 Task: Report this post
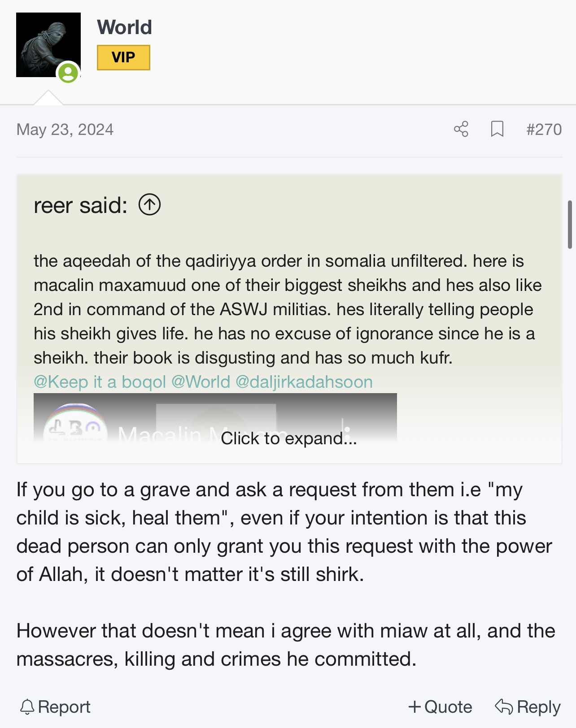coord(55,707)
